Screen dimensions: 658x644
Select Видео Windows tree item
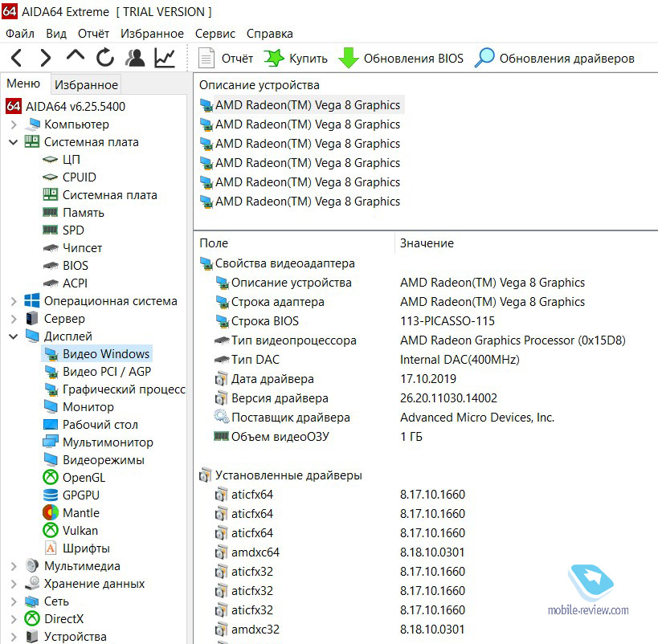97,353
